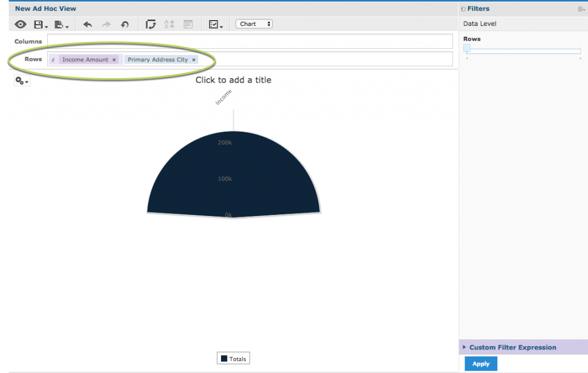Expand the Custom Filter Expression section
Viewport: 588px width, 373px height.
point(511,347)
